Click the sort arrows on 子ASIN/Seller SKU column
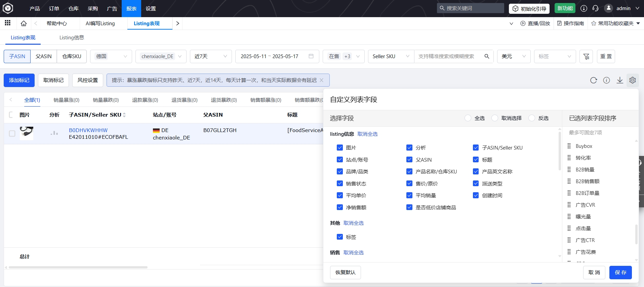 click(124, 115)
